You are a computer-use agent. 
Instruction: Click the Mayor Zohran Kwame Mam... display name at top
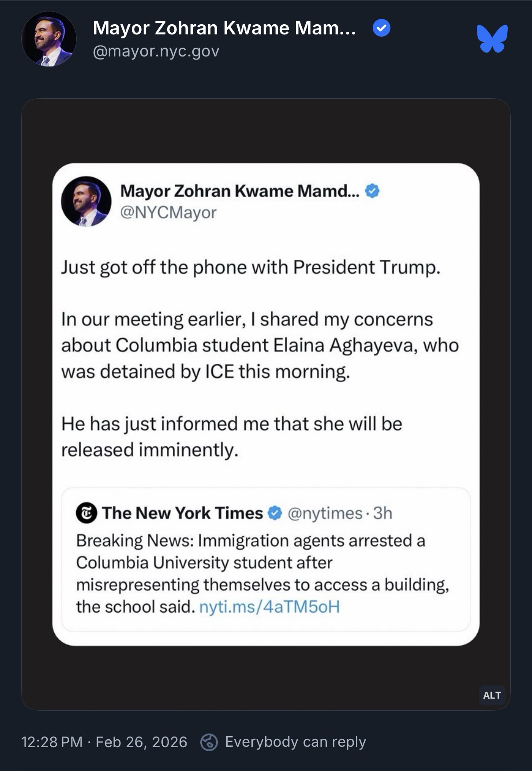[224, 28]
